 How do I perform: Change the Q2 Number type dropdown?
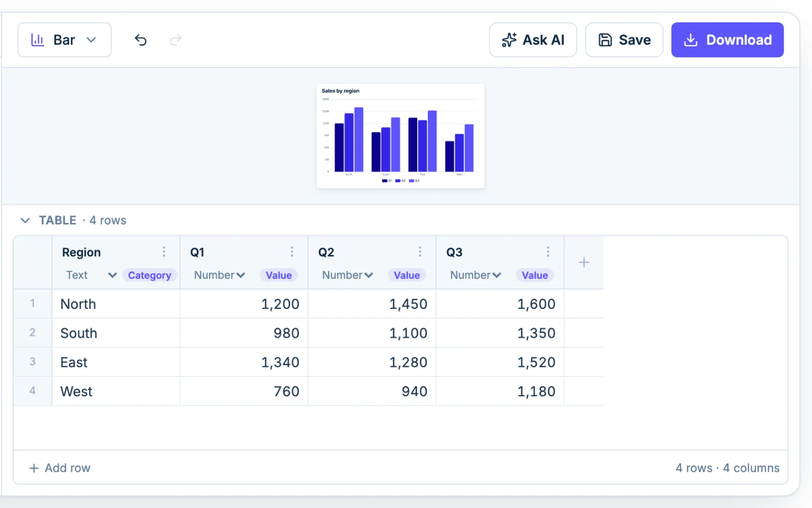click(348, 275)
